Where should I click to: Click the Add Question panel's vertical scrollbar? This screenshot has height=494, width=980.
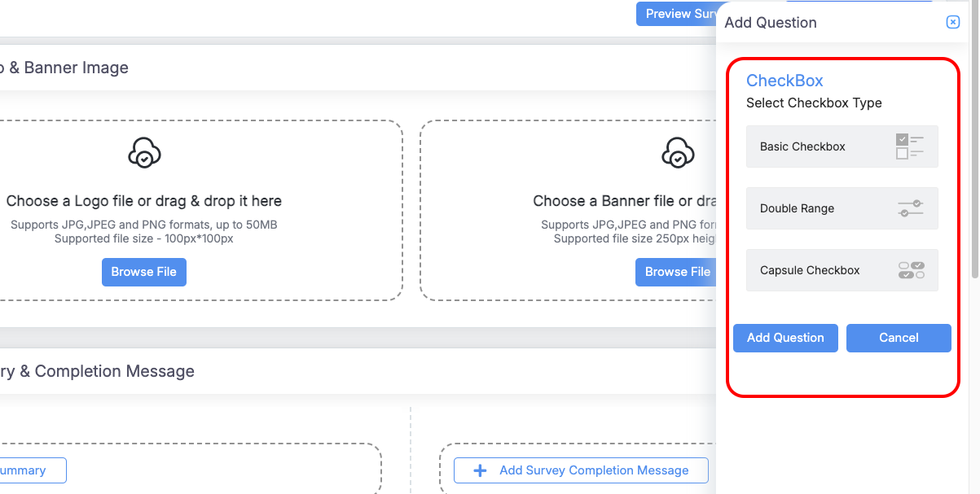pos(974,138)
